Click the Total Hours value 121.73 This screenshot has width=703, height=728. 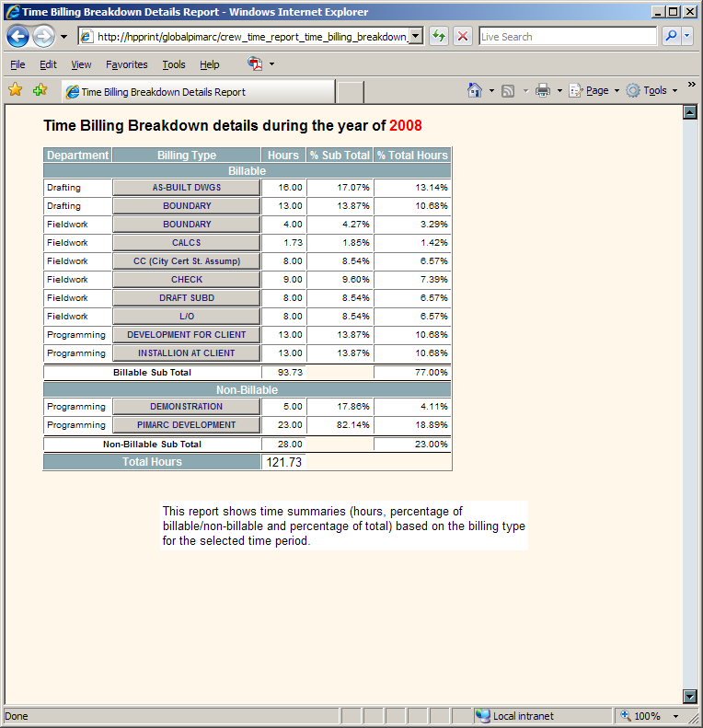pos(283,462)
